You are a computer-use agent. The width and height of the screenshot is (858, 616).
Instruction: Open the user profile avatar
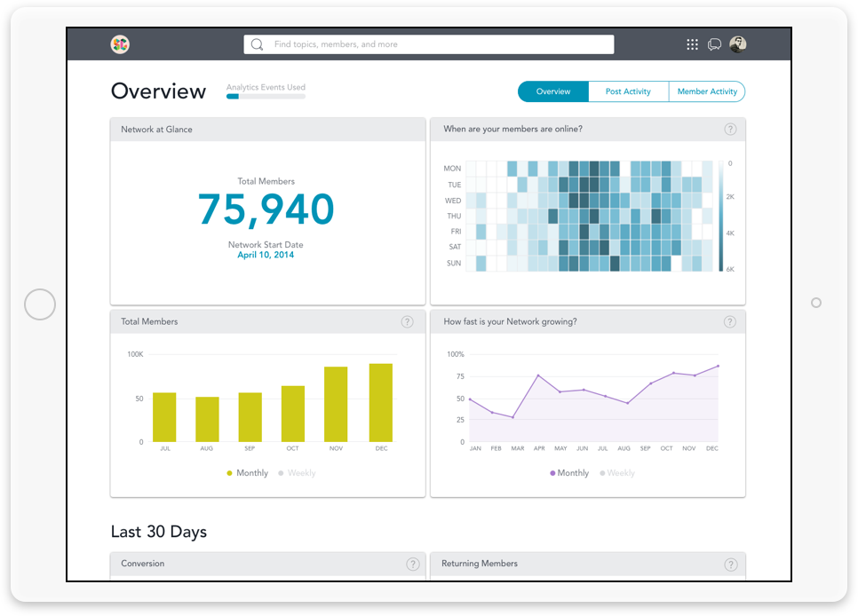point(737,44)
